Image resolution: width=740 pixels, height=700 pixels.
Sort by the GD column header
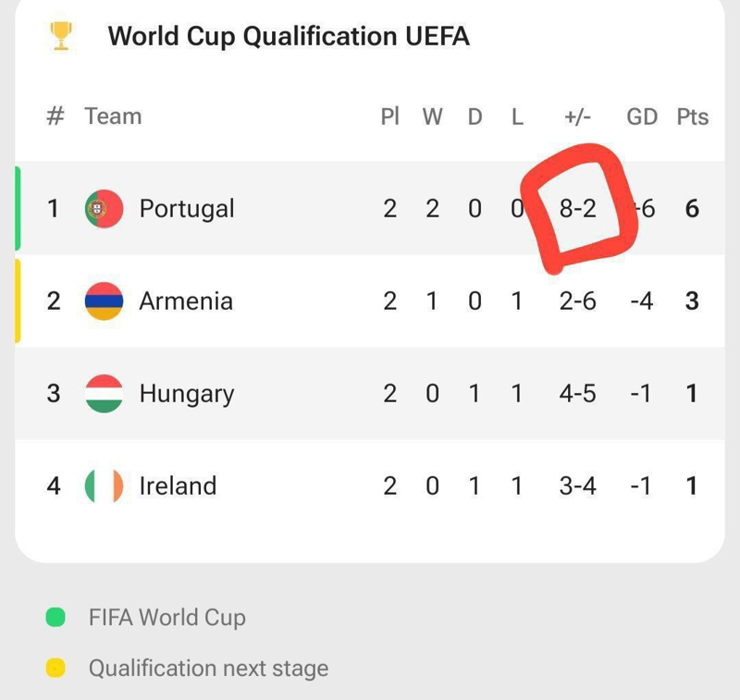coord(642,117)
